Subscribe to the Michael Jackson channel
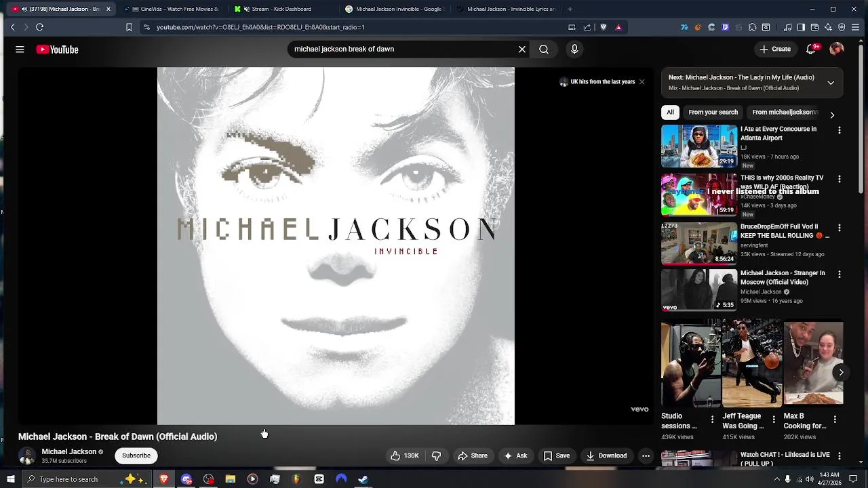The height and width of the screenshot is (488, 868). (136, 455)
